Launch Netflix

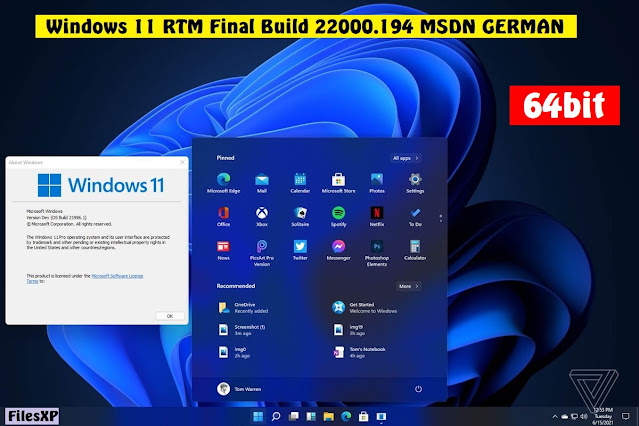[x=377, y=216]
